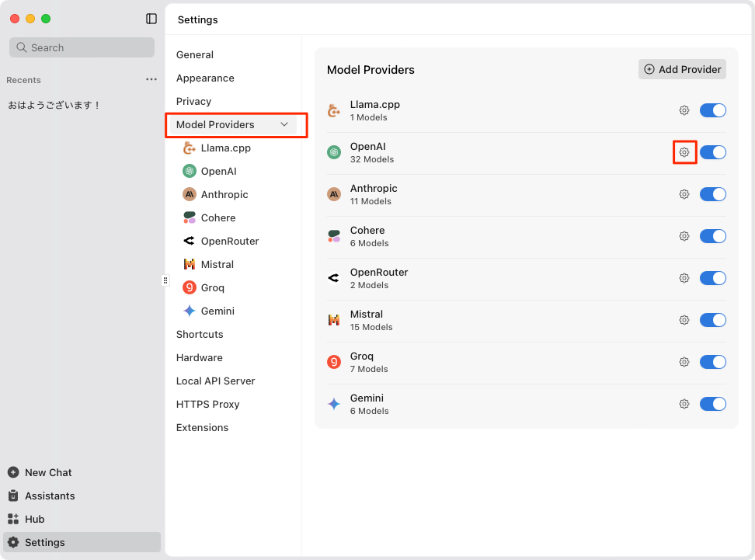Click the Recents three-dot more options icon

click(151, 79)
